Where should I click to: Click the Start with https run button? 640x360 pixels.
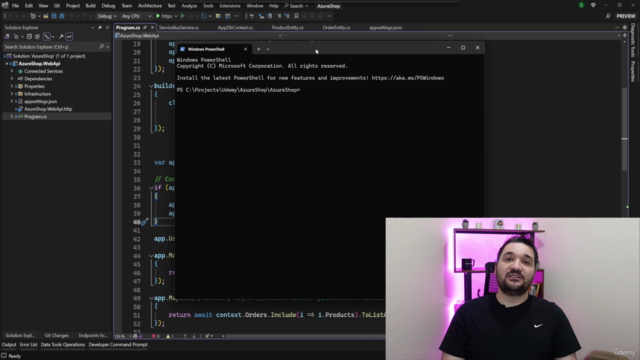(164, 16)
